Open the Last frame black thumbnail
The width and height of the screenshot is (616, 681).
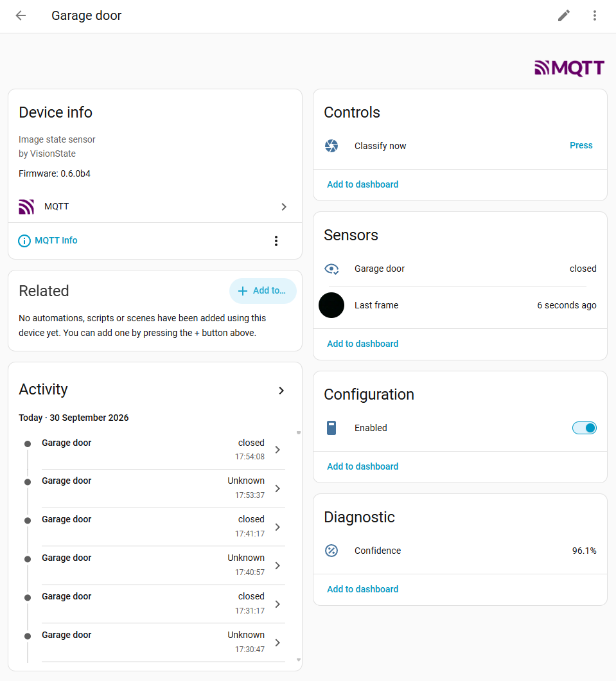331,305
